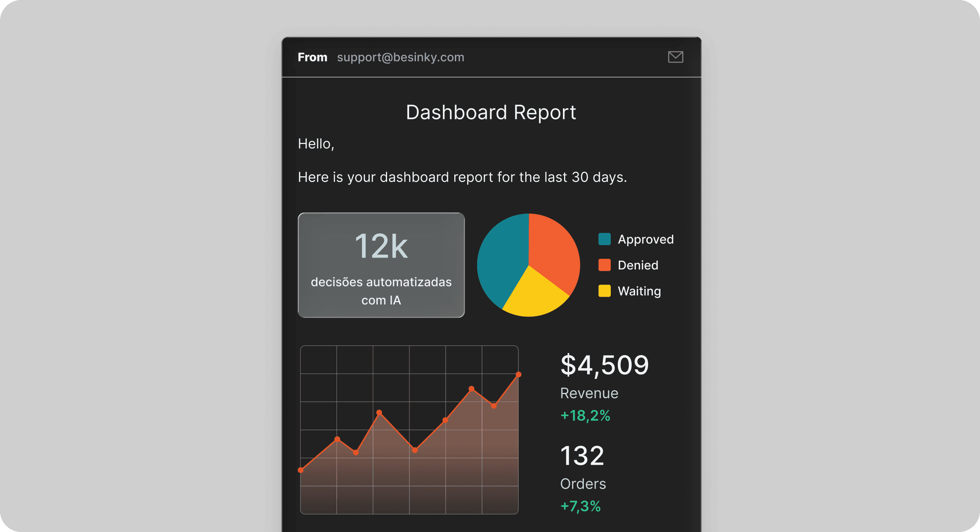This screenshot has height=532, width=980.
Task: Click the 132 orders figure
Action: coord(582,456)
